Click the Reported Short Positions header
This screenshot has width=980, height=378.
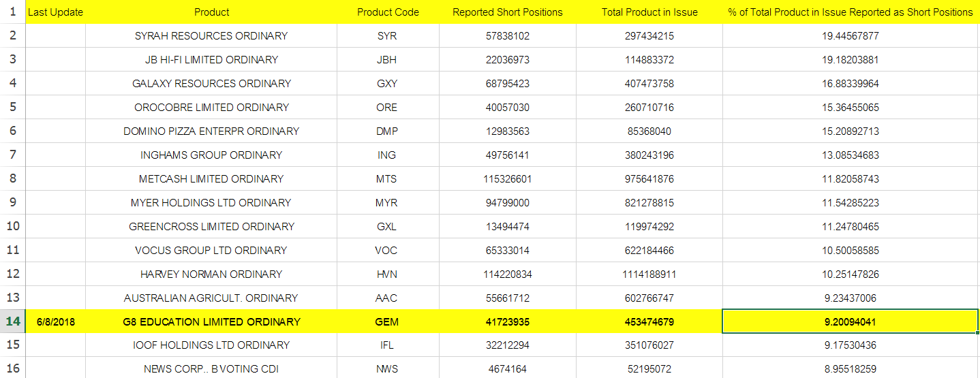pos(506,12)
